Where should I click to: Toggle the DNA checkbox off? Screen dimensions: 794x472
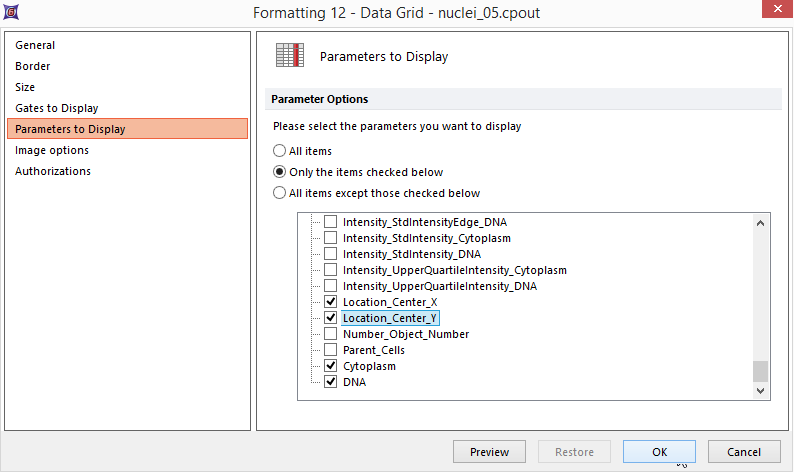click(330, 382)
